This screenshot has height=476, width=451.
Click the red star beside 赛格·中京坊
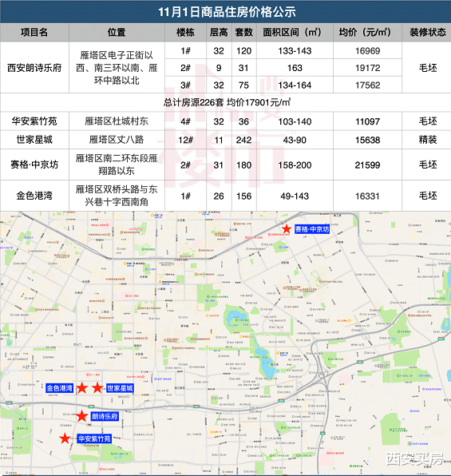point(287,229)
